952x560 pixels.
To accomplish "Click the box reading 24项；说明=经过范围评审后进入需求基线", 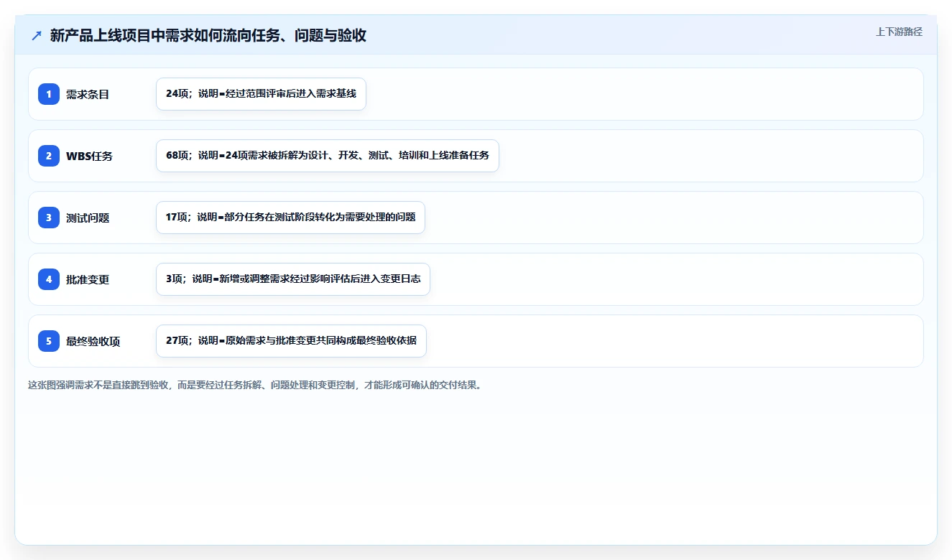I will [x=261, y=94].
